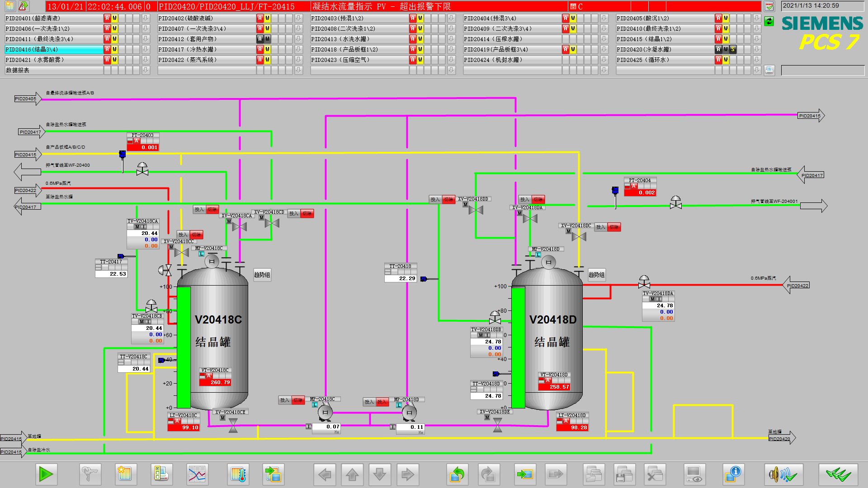Click the green double-checkmark acknowledge icon
This screenshot has width=868, height=488.
coord(838,474)
